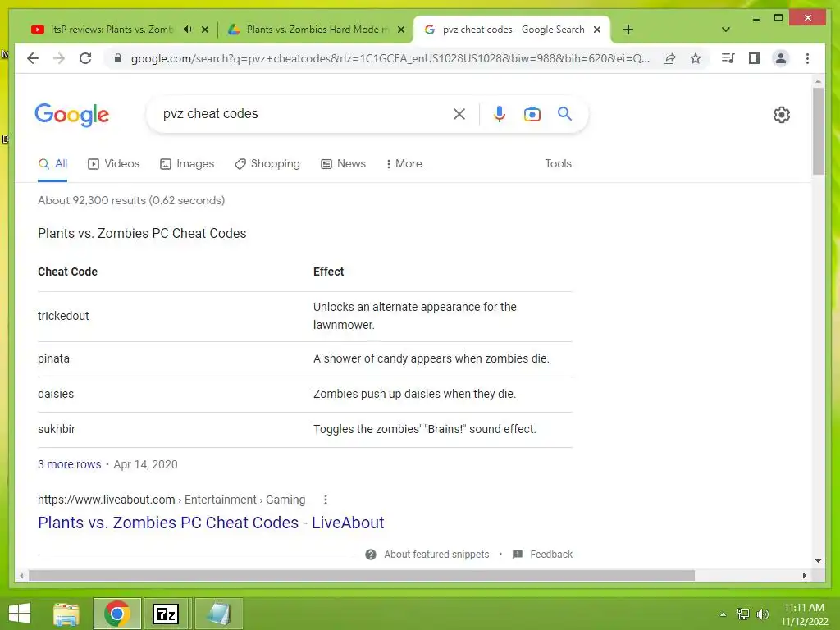Click the scroll down arrow
This screenshot has width=840, height=630.
pyautogui.click(x=818, y=561)
